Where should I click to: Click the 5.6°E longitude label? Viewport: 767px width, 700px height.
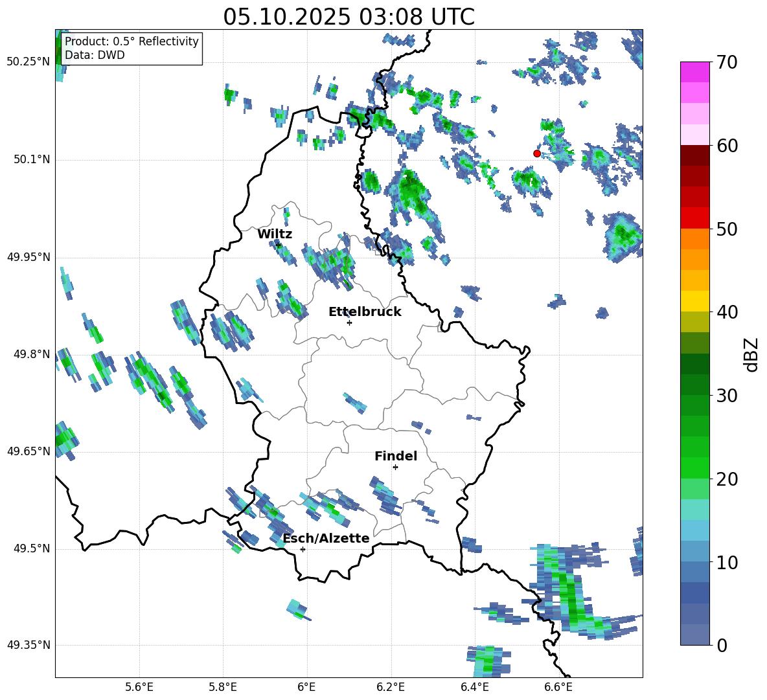coord(139,687)
